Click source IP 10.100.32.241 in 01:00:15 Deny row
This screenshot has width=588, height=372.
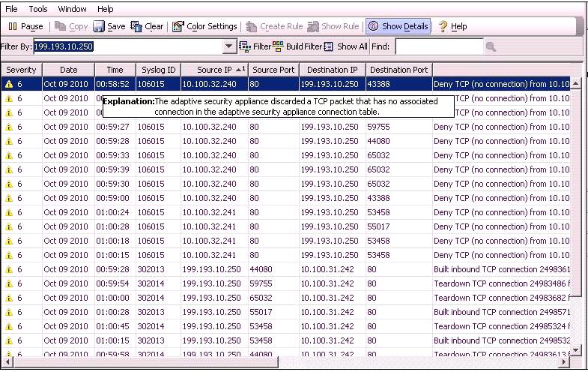pyautogui.click(x=209, y=255)
